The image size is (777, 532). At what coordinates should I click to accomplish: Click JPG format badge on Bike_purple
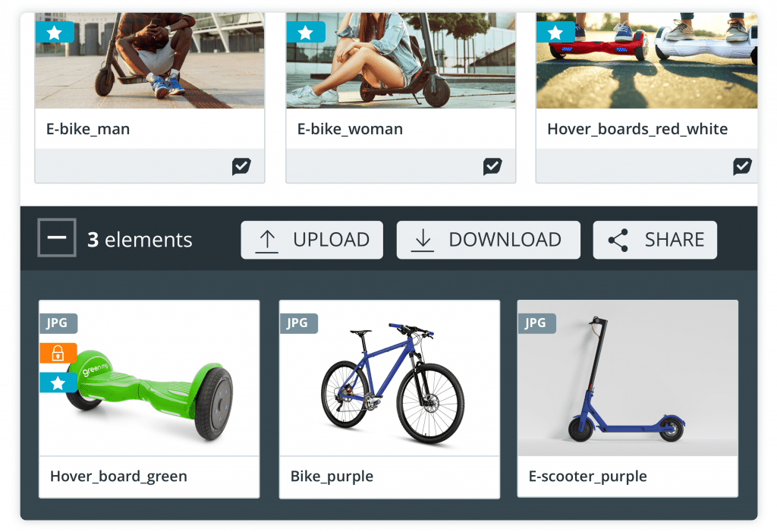pos(298,323)
